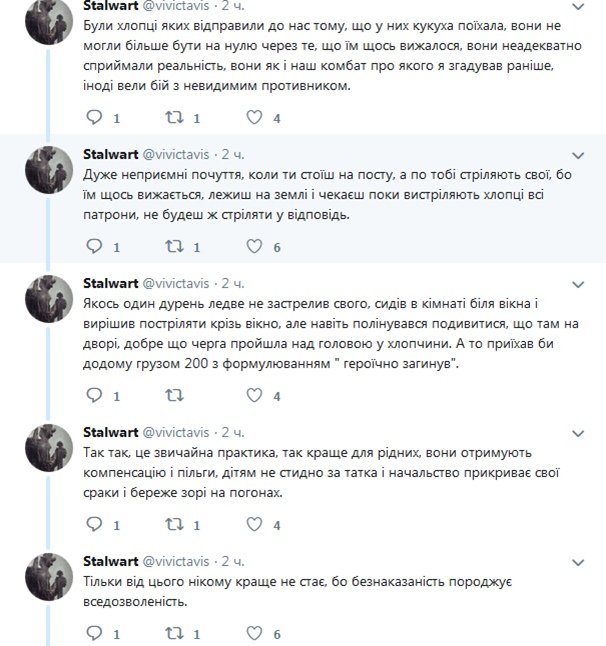
Task: Reply to the tweet about 'звичайна практика'
Action: 94,524
